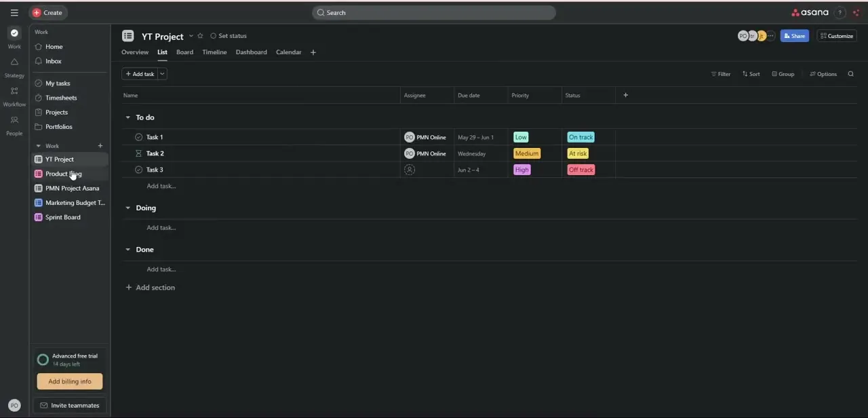
Task: Add a new view tab with plus
Action: coord(313,52)
